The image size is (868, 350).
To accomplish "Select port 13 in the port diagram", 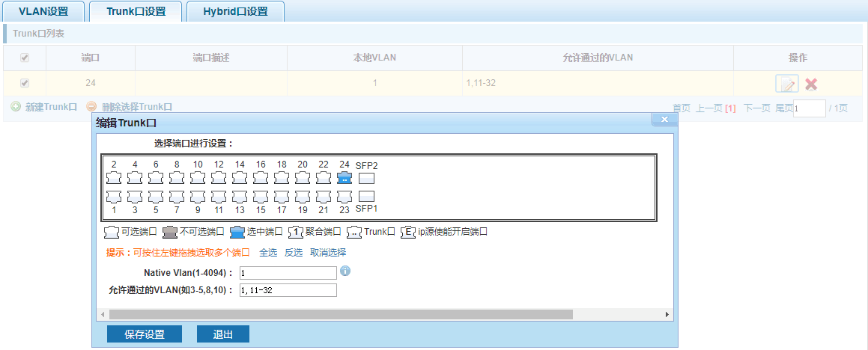I will [x=240, y=197].
